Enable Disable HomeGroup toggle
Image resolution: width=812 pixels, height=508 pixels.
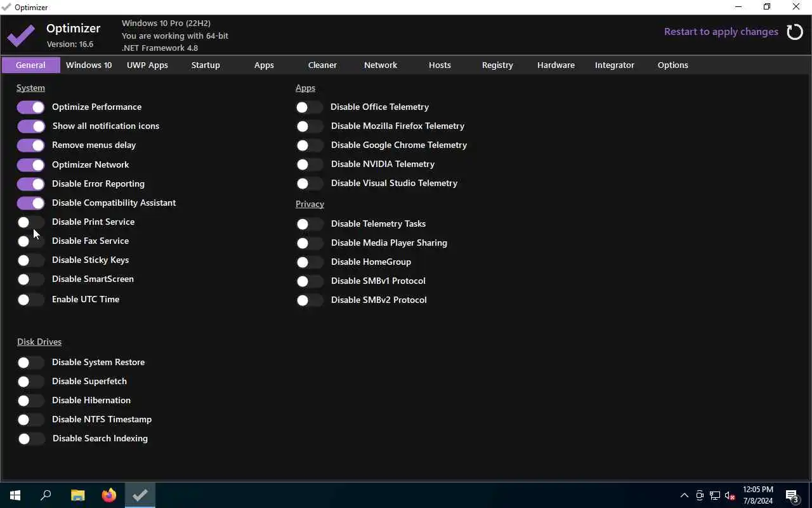pyautogui.click(x=310, y=262)
